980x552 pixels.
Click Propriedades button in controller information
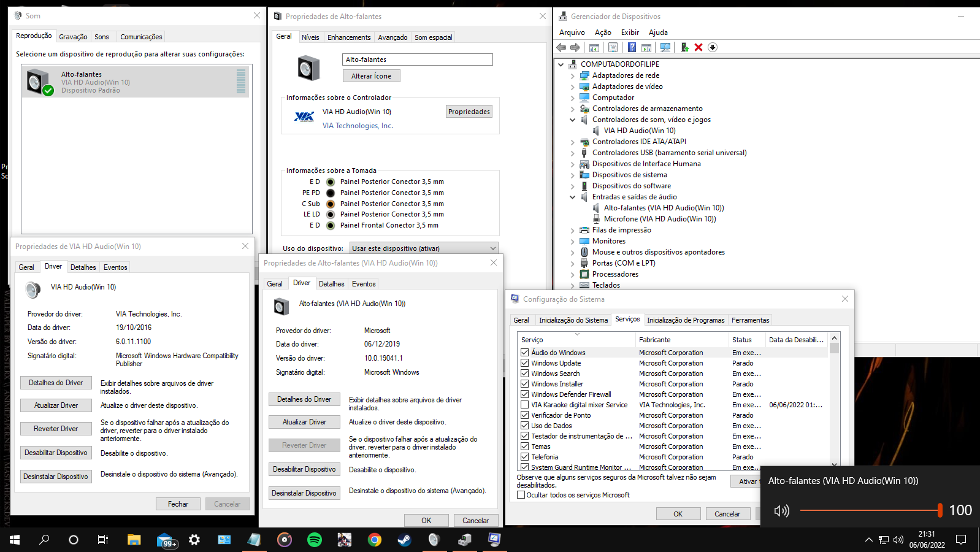[469, 112]
